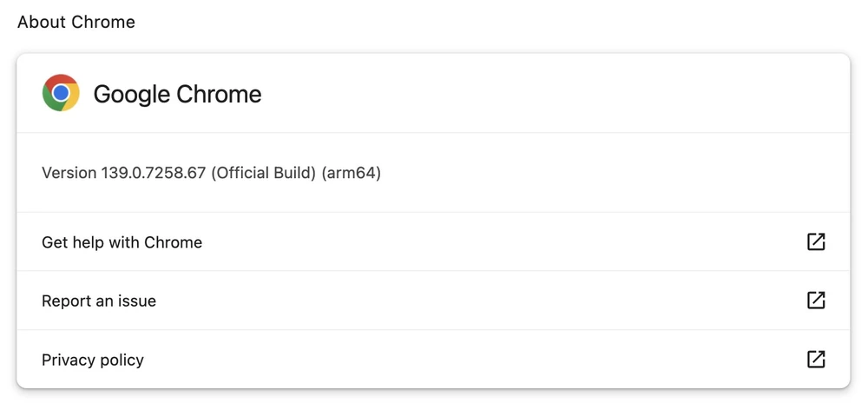Image resolution: width=868 pixels, height=410 pixels.
Task: Select the Report an issue row
Action: [x=99, y=301]
